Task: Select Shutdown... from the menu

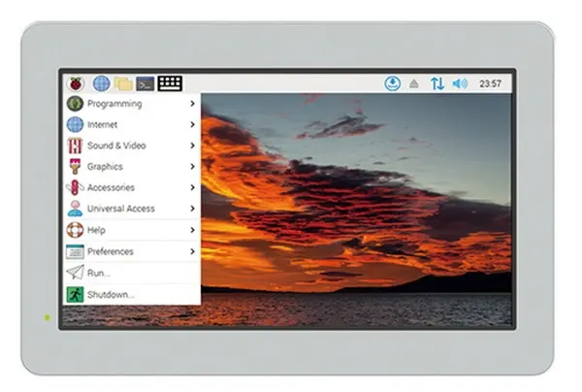Action: tap(132, 294)
